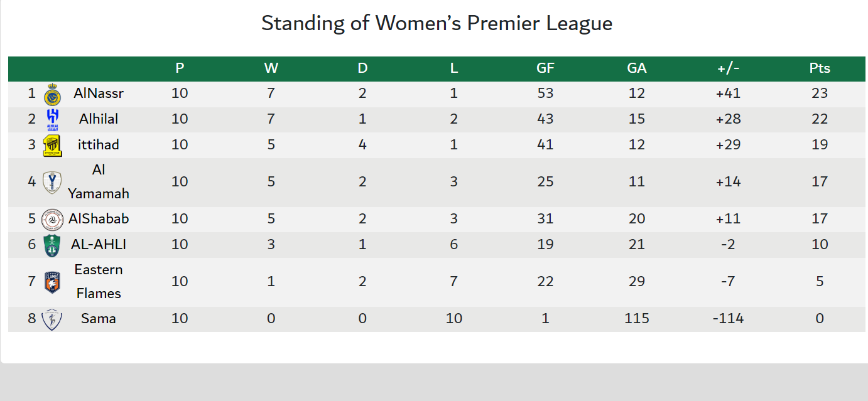Image resolution: width=868 pixels, height=401 pixels.
Task: Click the Pts column header
Action: pyautogui.click(x=820, y=68)
